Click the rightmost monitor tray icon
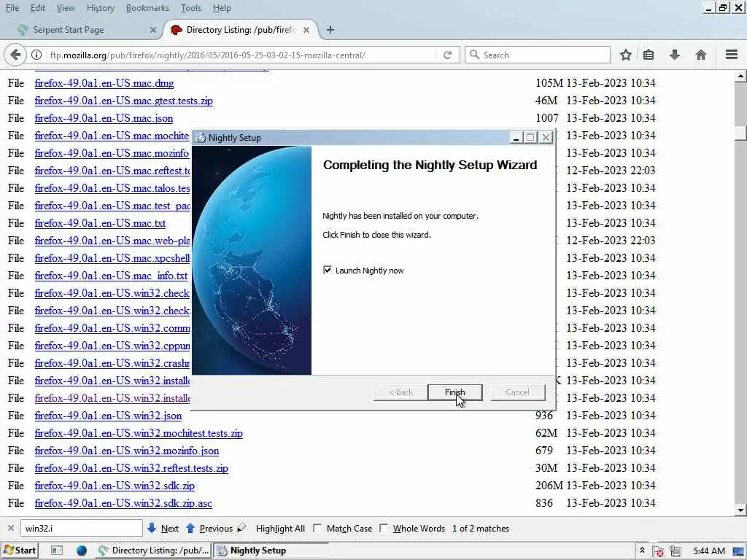The width and height of the screenshot is (747, 560). [738, 551]
